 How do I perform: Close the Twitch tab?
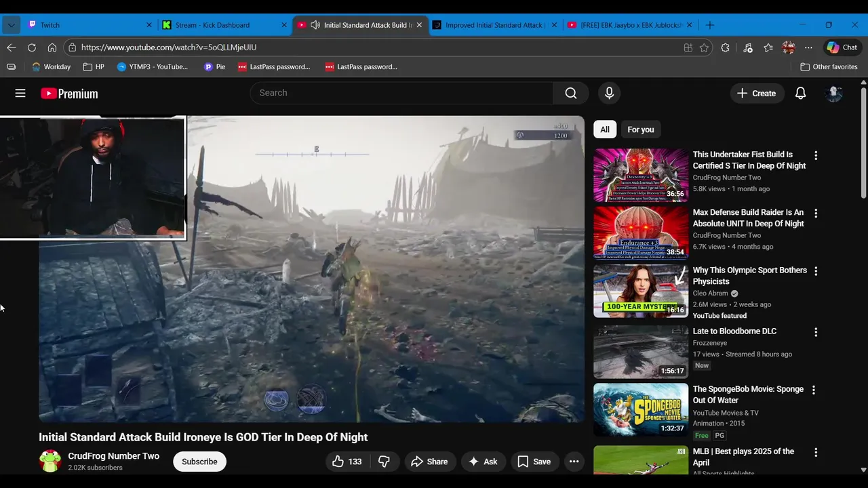[149, 25]
